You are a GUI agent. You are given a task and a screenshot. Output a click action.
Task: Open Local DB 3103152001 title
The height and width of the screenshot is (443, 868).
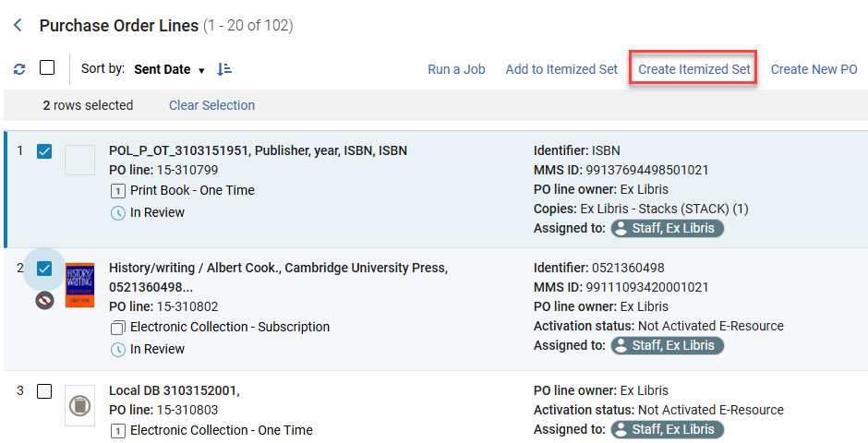[175, 390]
